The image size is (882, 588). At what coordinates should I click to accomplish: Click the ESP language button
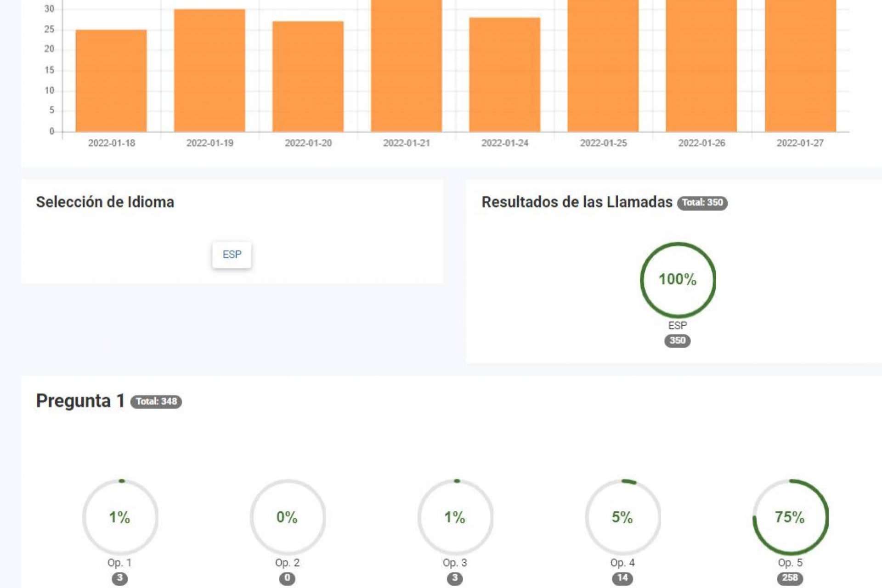pyautogui.click(x=232, y=254)
